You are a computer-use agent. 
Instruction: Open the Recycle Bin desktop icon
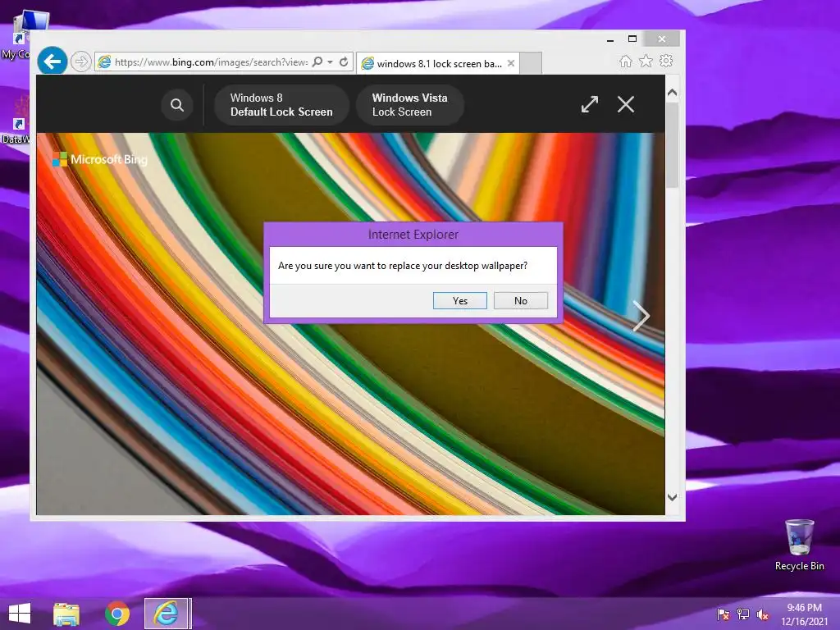[x=799, y=546]
